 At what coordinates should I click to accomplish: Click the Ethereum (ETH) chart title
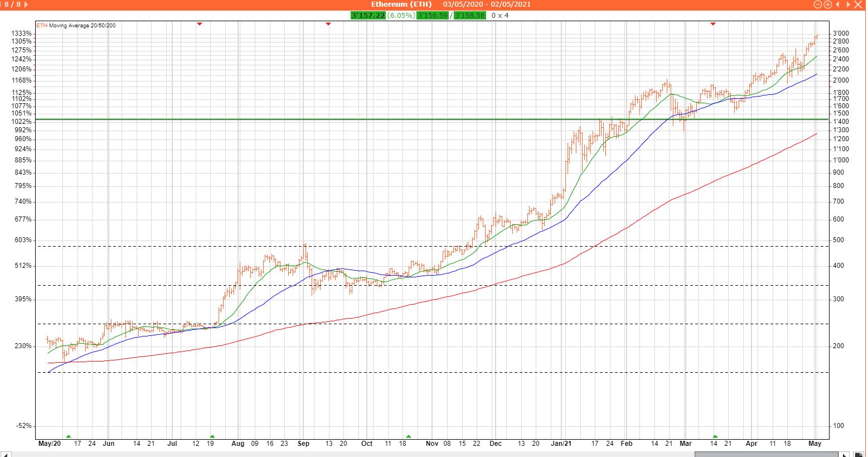tap(401, 4)
